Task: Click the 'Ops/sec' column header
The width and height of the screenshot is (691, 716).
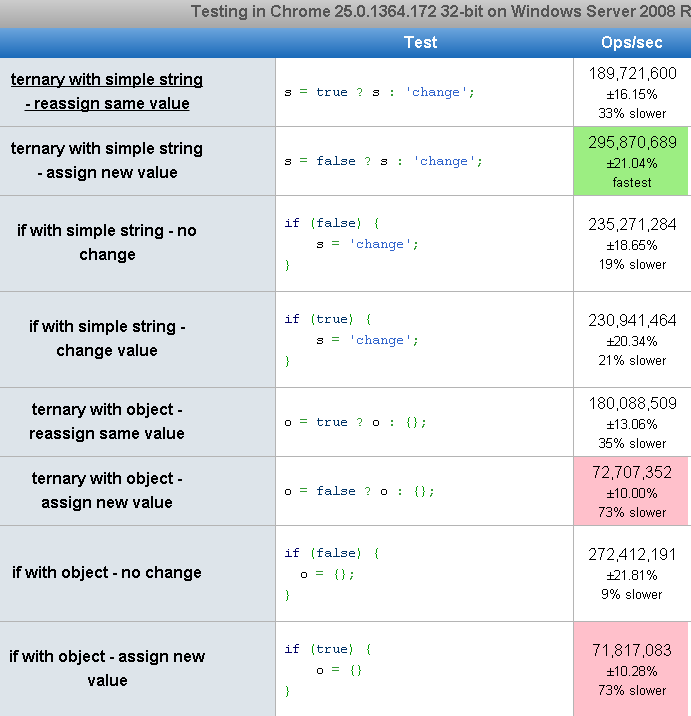Action: coord(631,42)
